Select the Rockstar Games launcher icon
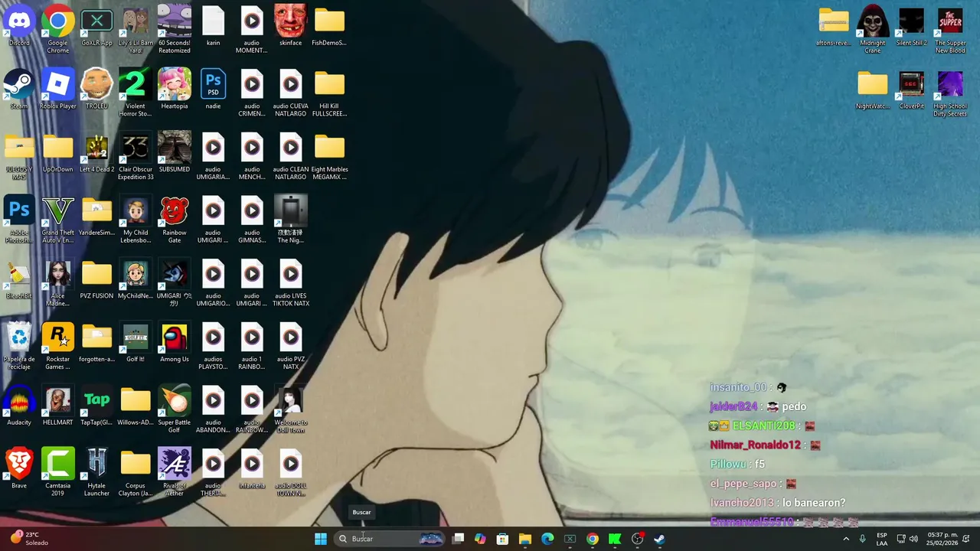 [x=58, y=346]
